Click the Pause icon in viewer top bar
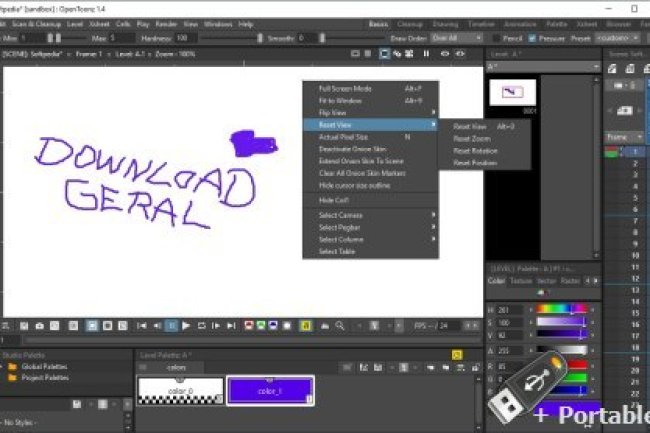 (426, 54)
